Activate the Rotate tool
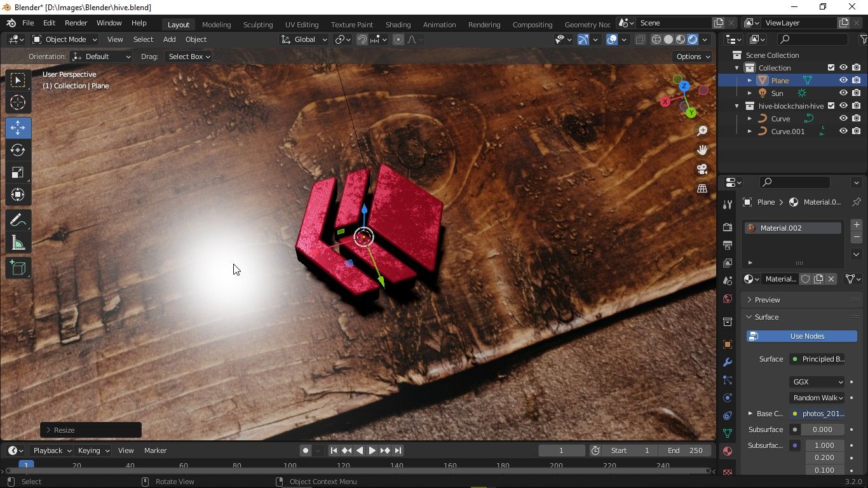The width and height of the screenshot is (868, 488). pyautogui.click(x=18, y=150)
